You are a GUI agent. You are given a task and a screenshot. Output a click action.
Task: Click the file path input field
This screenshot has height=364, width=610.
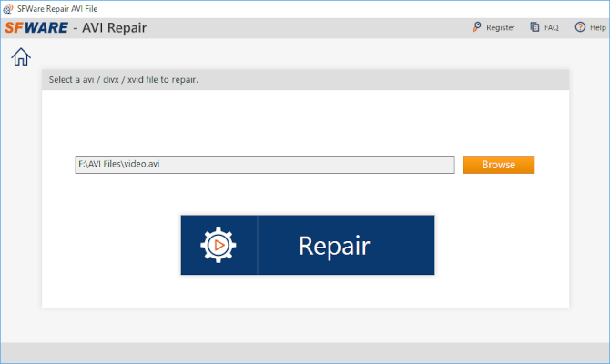point(265,165)
